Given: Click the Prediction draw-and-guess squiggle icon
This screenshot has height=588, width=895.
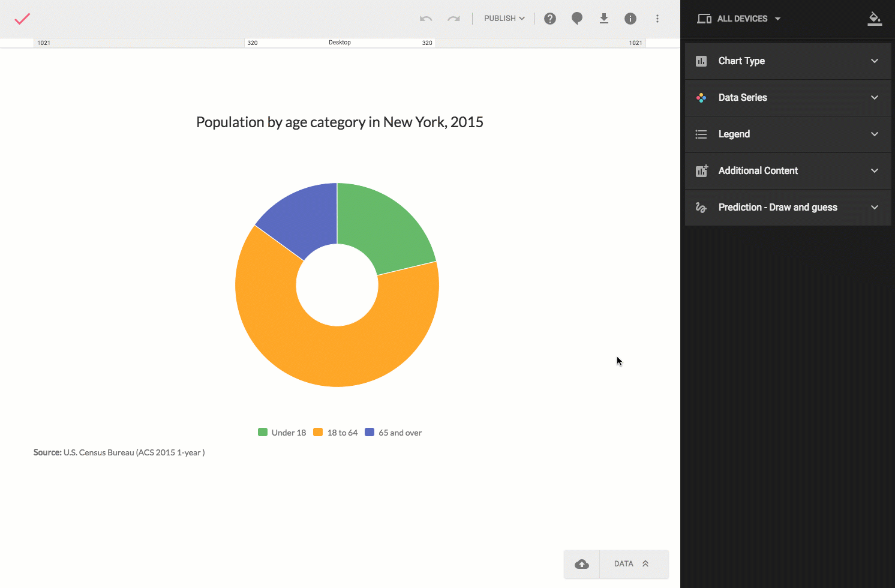Looking at the screenshot, I should point(701,207).
